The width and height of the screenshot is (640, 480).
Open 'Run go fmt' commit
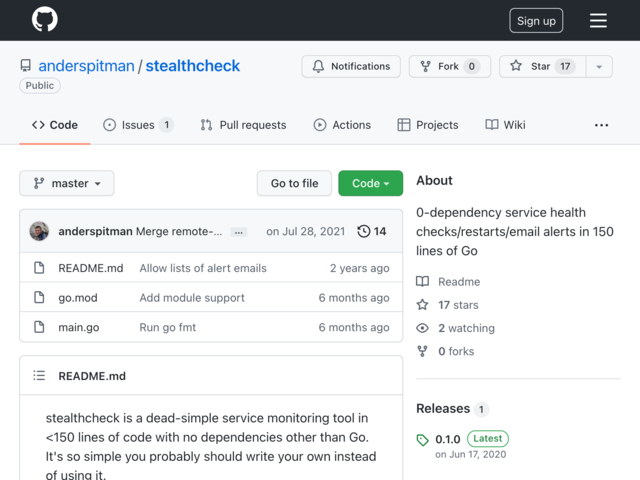(168, 327)
